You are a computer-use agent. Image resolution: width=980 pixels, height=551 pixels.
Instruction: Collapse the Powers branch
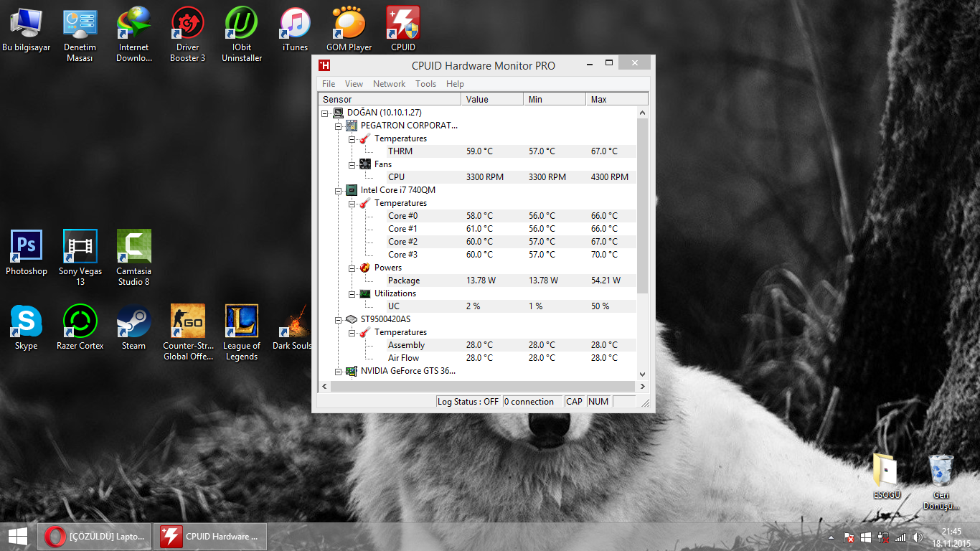pyautogui.click(x=352, y=268)
